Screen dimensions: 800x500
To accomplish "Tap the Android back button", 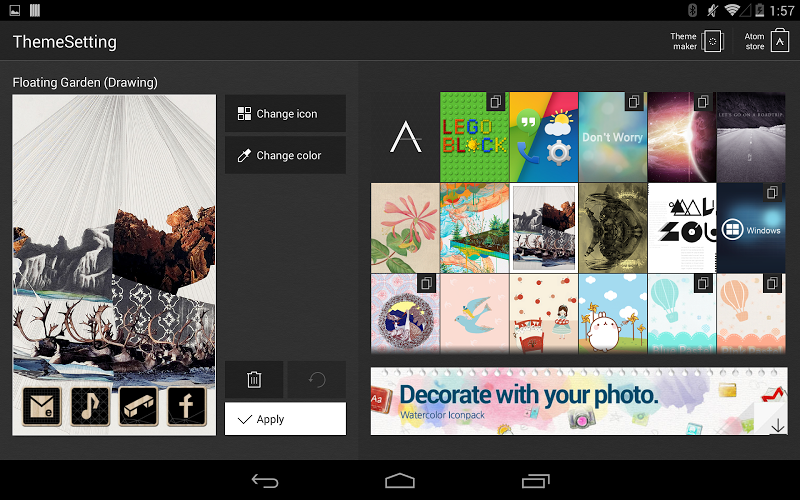I will (265, 481).
